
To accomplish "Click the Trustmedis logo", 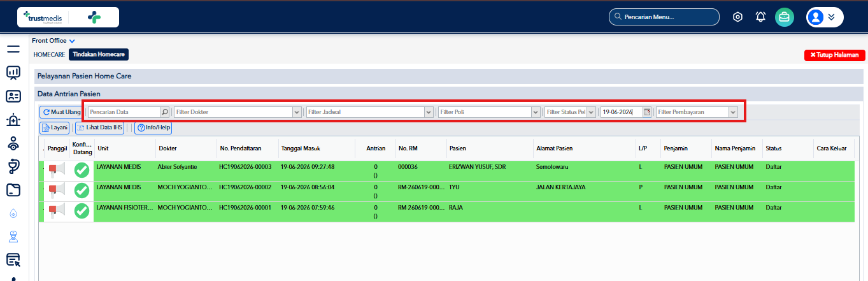I will tap(68, 17).
